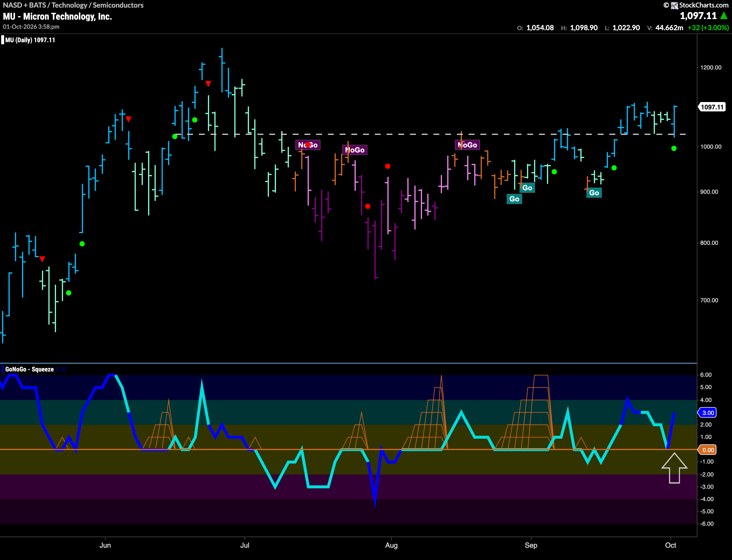Click the dashed horizontal resistance line
Screen dimensions: 732x560
pyautogui.click(x=430, y=134)
